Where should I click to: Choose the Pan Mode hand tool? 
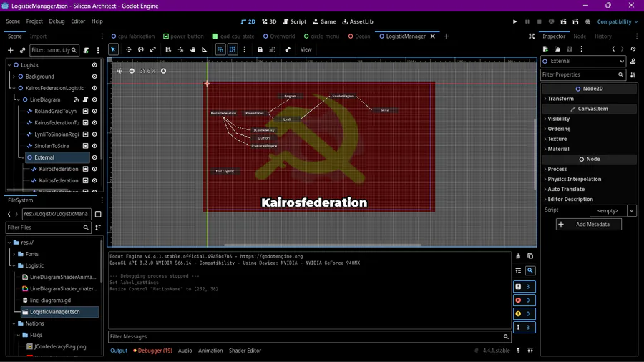[192, 49]
